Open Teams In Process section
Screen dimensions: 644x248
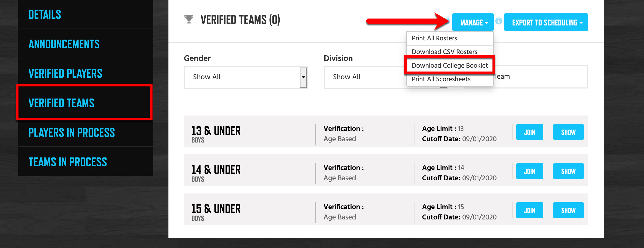pos(68,162)
